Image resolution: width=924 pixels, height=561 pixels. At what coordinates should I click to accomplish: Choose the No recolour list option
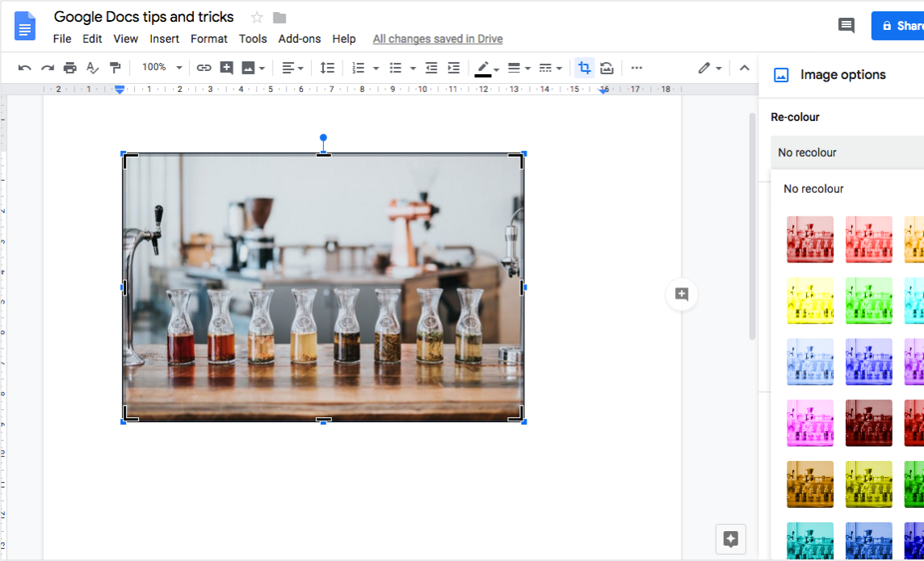coord(813,189)
